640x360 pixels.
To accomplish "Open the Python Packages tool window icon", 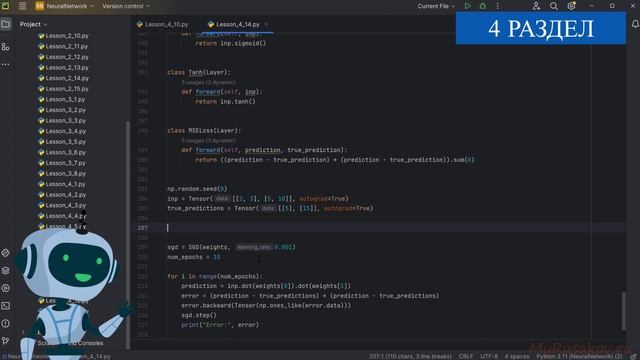I will click(6, 253).
